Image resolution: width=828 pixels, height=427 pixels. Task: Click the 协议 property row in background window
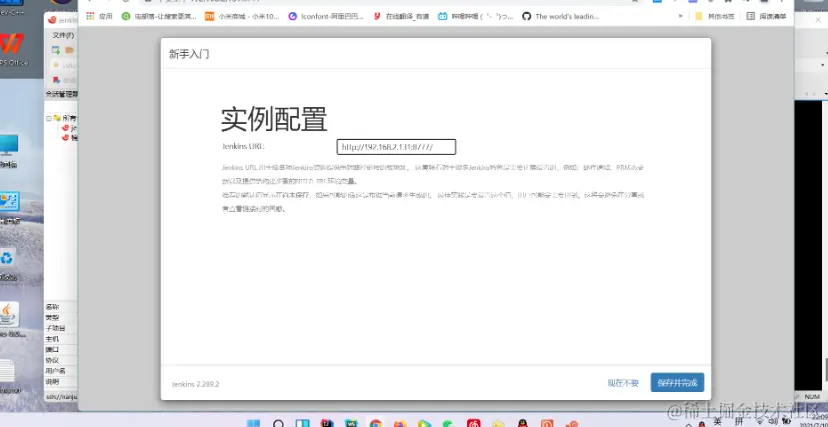tap(61, 360)
